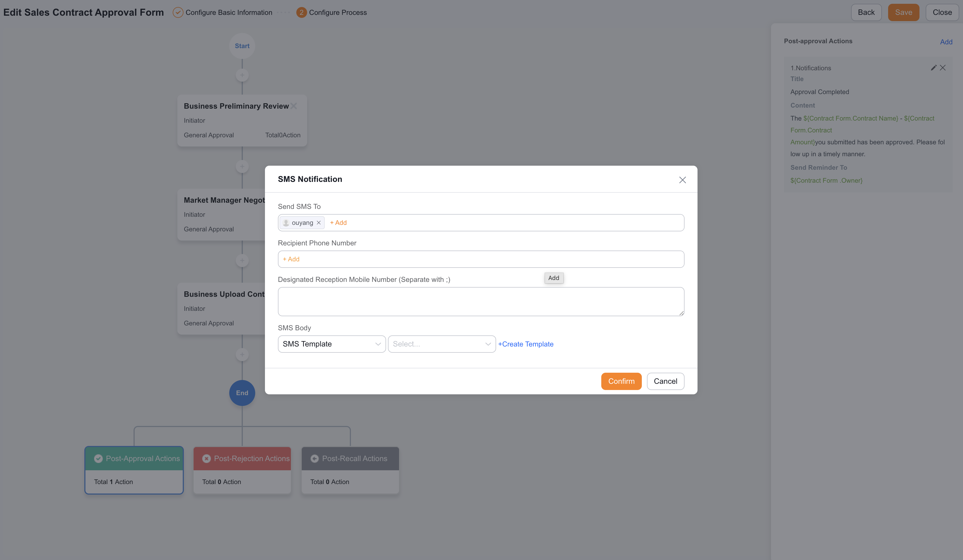The width and height of the screenshot is (963, 560).
Task: Close the SMS Notification dialog
Action: (682, 180)
